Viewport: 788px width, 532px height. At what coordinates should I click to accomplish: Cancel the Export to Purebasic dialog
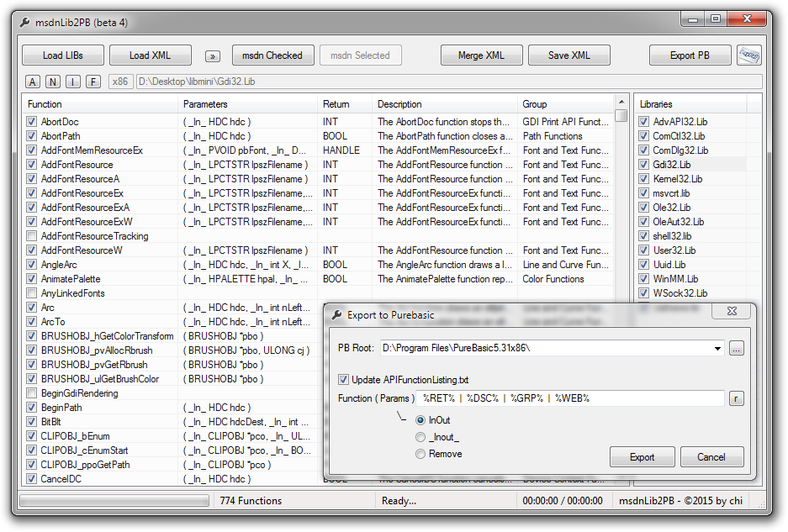tap(711, 457)
